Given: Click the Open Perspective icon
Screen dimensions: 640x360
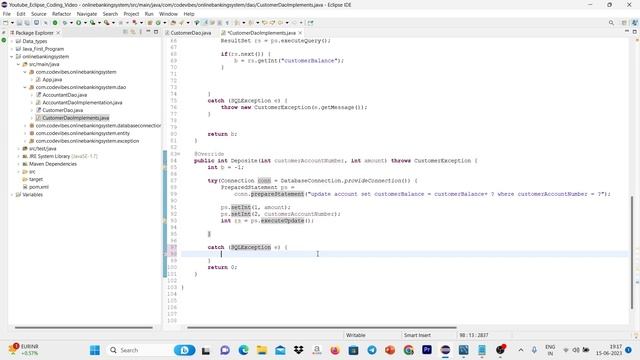Looking at the screenshot, I should (x=624, y=23).
